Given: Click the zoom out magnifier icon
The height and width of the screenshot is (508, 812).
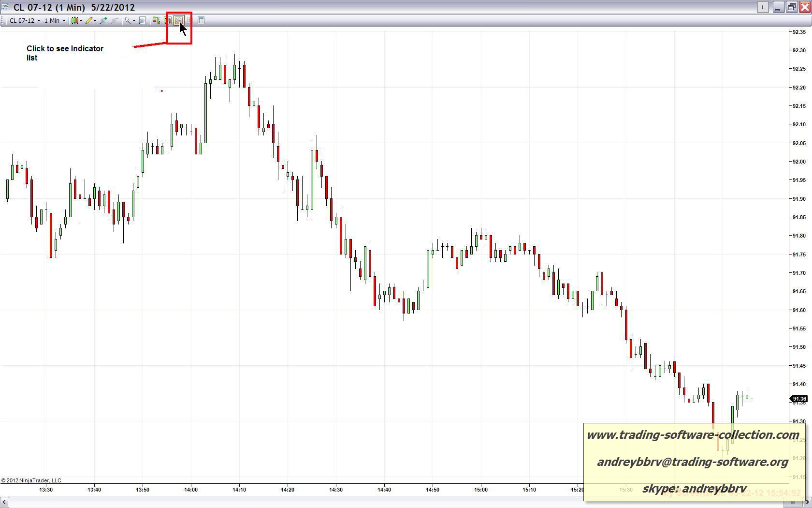Looking at the screenshot, I should point(114,20).
